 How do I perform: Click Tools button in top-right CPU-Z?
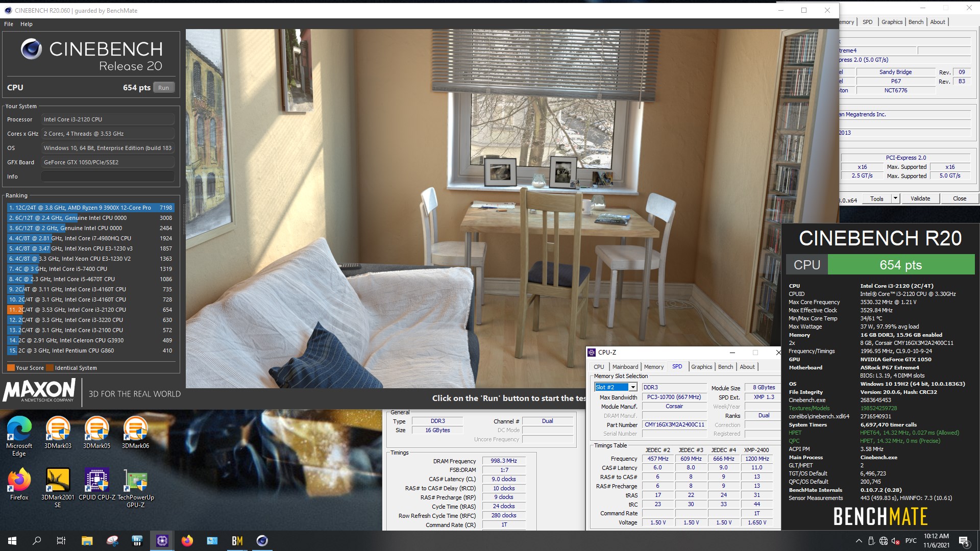point(877,198)
